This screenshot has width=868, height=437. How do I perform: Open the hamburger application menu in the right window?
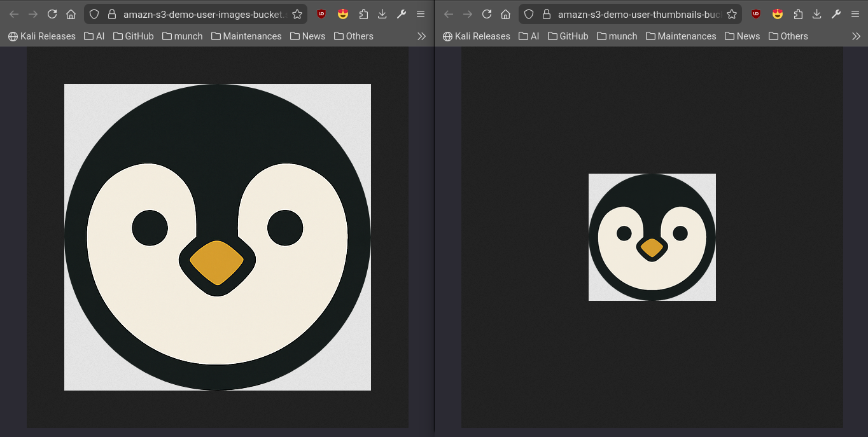click(855, 14)
